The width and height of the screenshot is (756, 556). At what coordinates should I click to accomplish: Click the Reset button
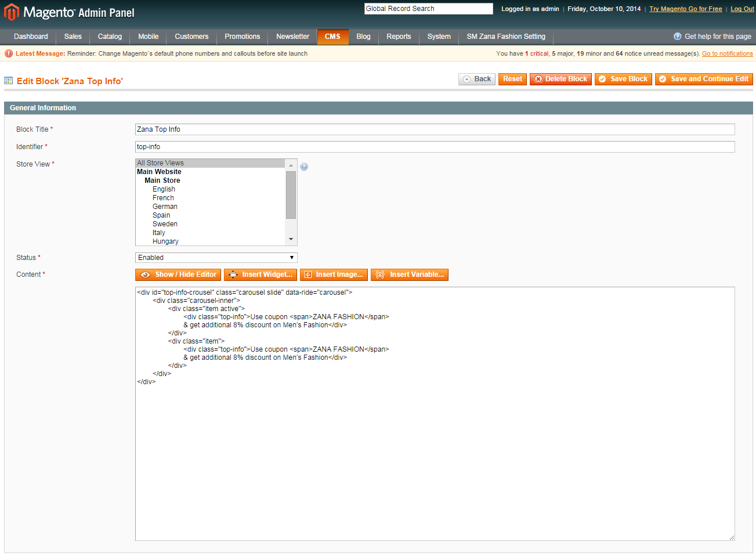tap(512, 79)
